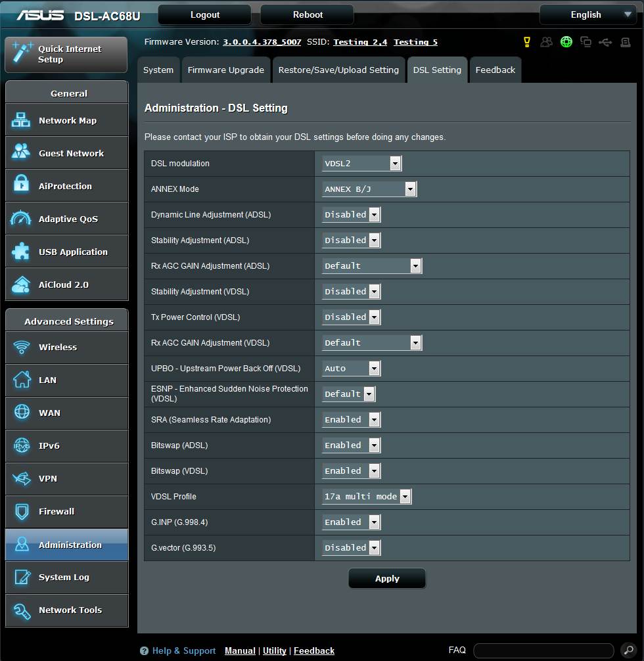Click the yellow notification status icon
644x661 pixels.
pyautogui.click(x=527, y=42)
